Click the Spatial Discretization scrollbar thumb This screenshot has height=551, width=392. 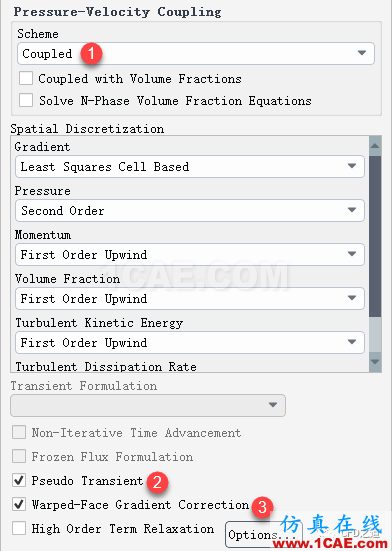point(375,236)
